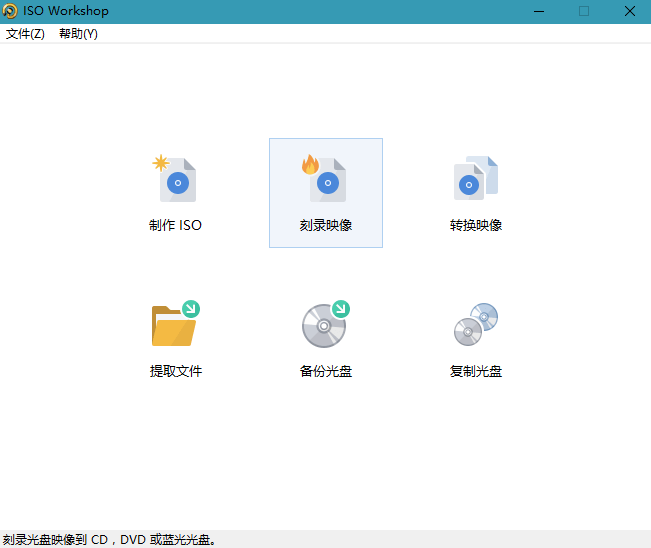This screenshot has width=651, height=548.
Task: Click the status bar text about 刻录光盘映像
Action: tap(110, 540)
